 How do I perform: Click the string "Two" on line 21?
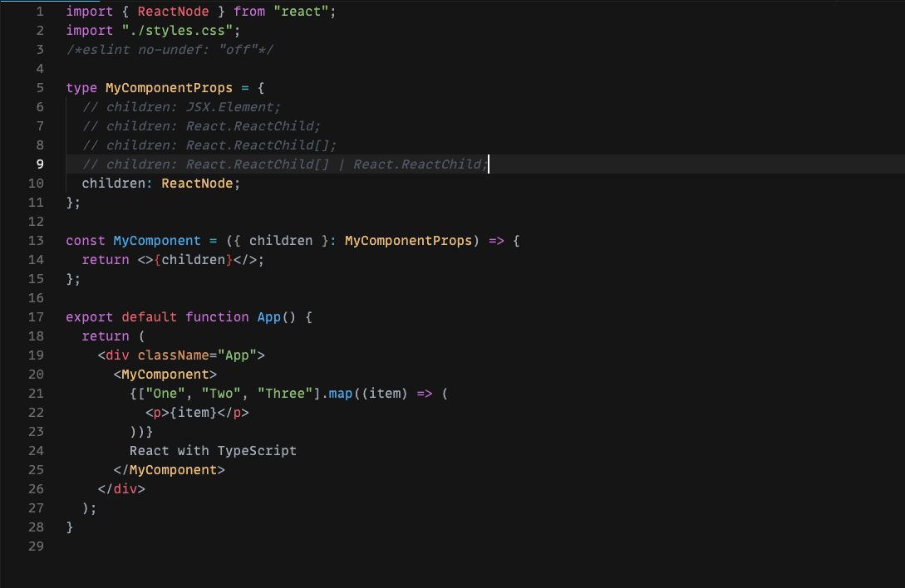[220, 393]
